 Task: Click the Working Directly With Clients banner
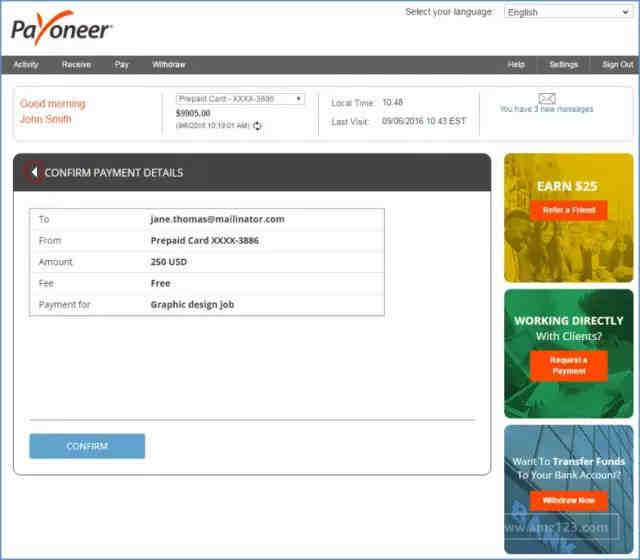[x=569, y=353]
